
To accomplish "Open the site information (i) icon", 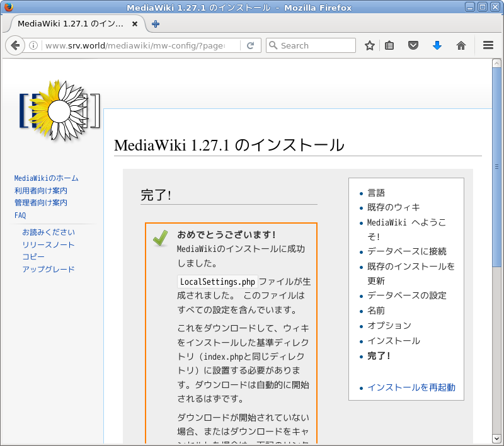I will [x=33, y=45].
